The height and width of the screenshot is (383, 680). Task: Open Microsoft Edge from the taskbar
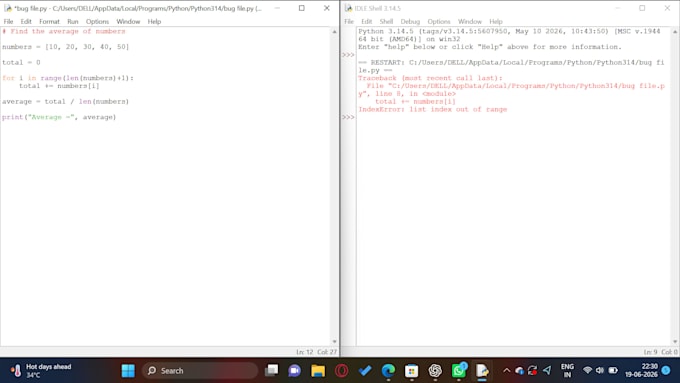388,371
